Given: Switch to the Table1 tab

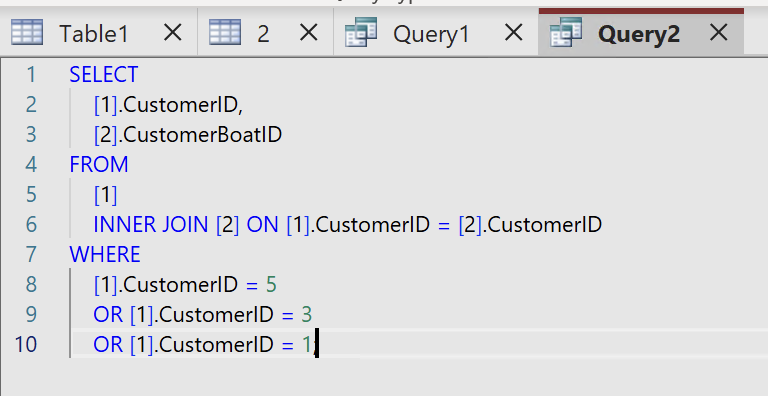Looking at the screenshot, I should click(x=98, y=33).
